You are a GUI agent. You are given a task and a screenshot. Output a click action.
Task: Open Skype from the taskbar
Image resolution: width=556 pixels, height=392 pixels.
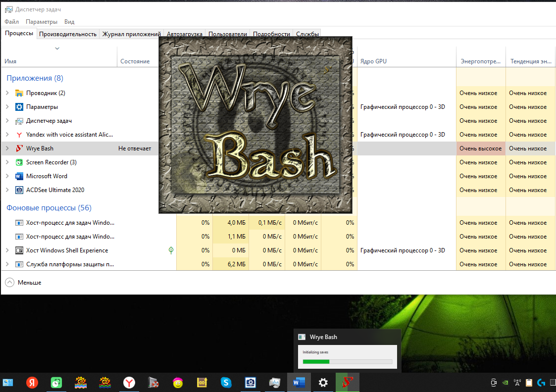pos(226,383)
